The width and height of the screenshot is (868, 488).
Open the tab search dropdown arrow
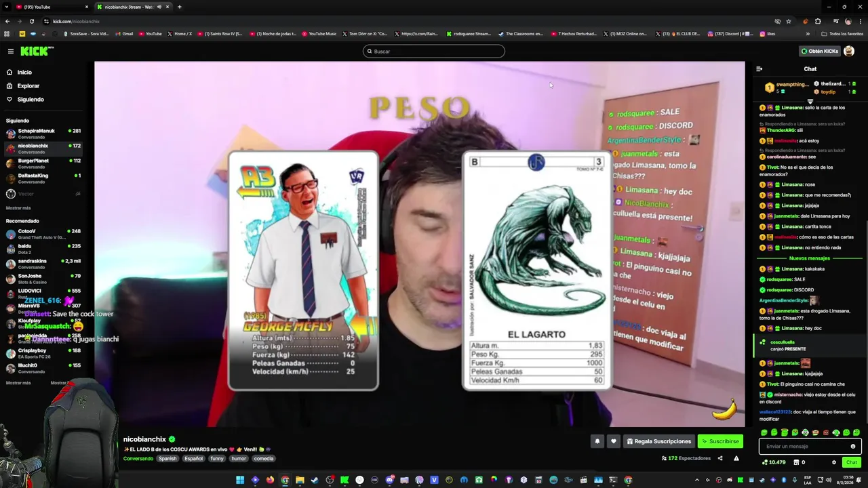coord(7,7)
